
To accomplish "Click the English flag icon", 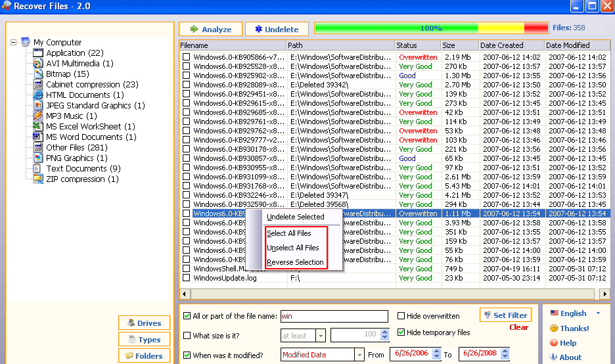I will tap(554, 313).
